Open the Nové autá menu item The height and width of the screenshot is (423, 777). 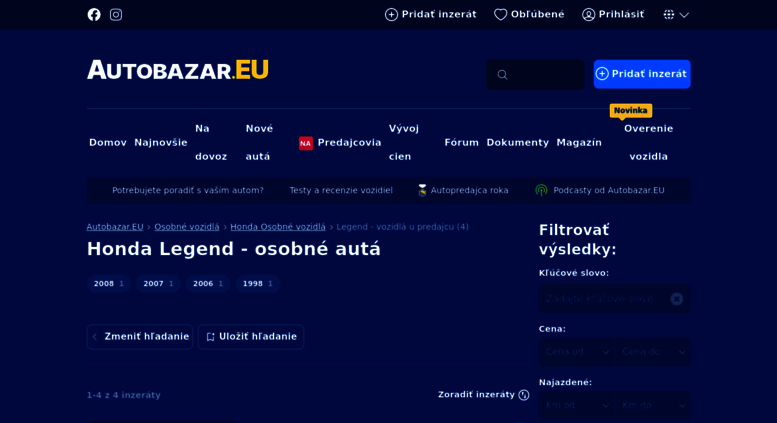click(259, 143)
